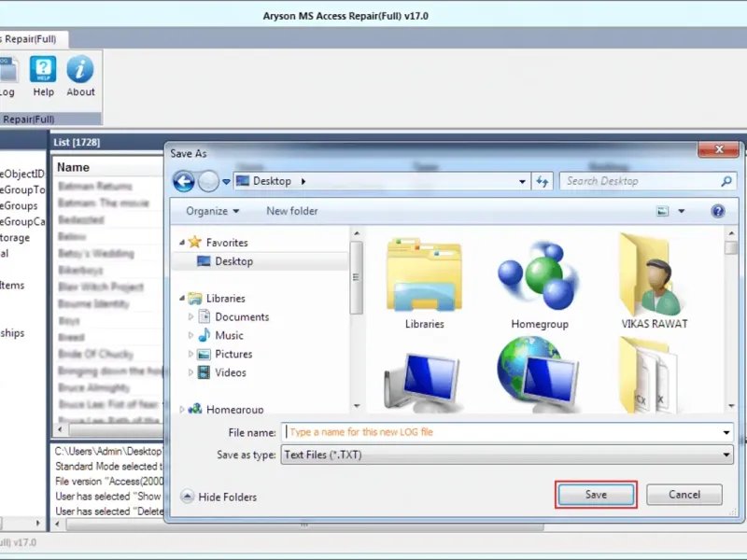Screen dimensions: 747x560
Task: Open the File name dropdown arrow
Action: coord(726,432)
